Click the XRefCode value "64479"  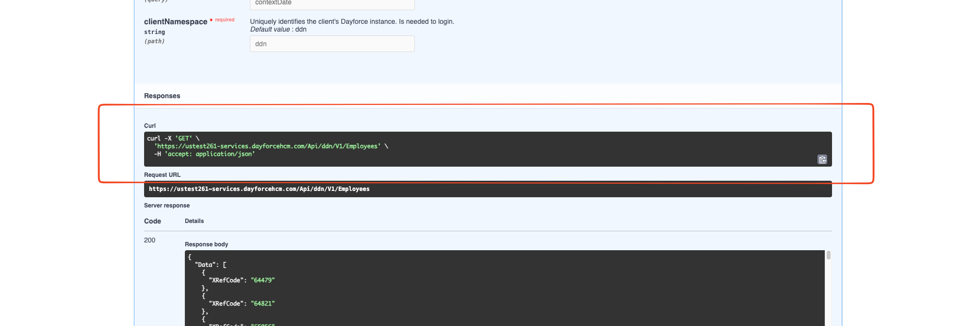(263, 280)
